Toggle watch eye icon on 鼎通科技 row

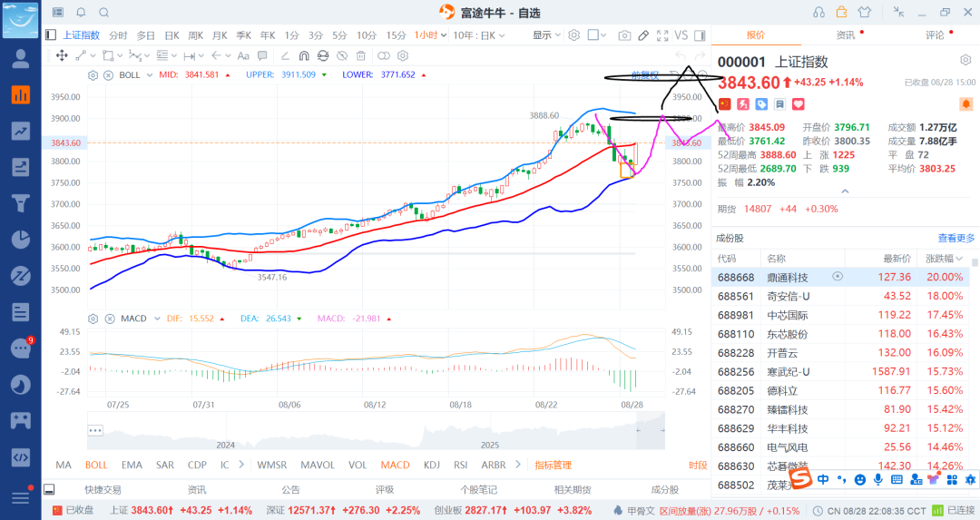838,276
